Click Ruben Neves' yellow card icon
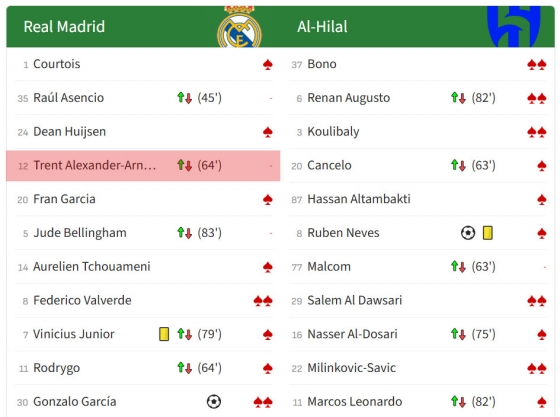 488,233
